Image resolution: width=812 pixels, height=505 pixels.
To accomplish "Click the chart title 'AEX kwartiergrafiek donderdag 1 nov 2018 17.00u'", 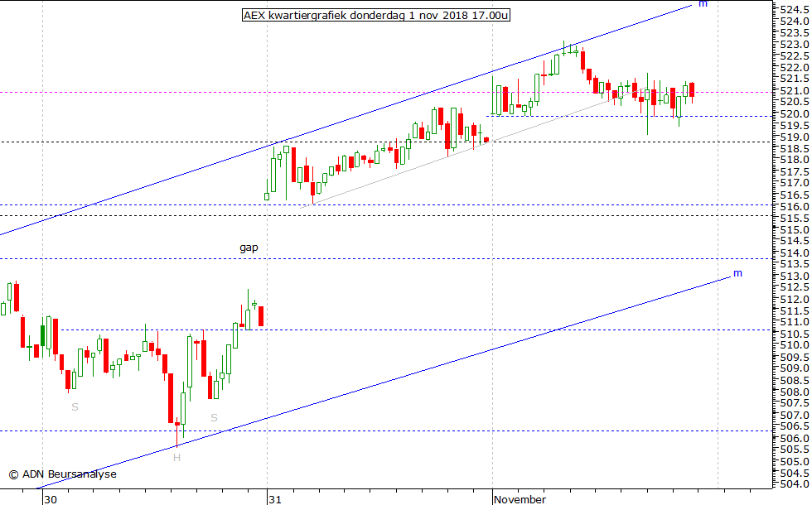I will [376, 16].
